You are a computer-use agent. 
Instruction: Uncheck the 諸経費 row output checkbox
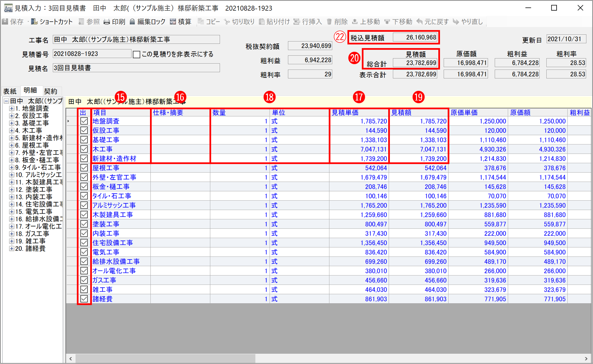point(84,299)
